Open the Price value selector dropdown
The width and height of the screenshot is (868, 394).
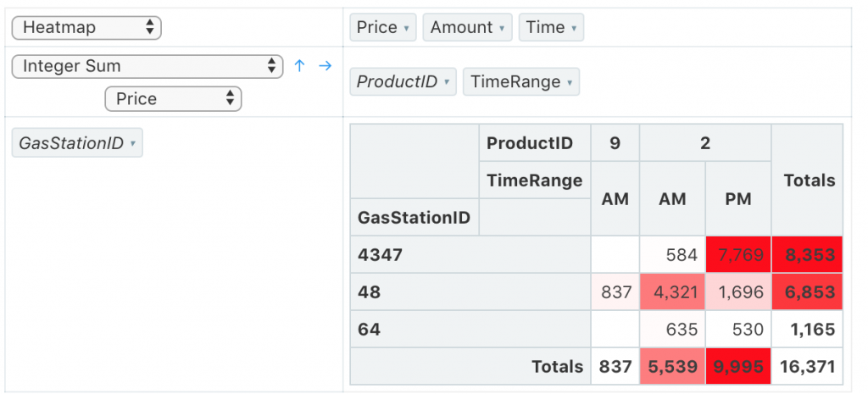(x=173, y=99)
